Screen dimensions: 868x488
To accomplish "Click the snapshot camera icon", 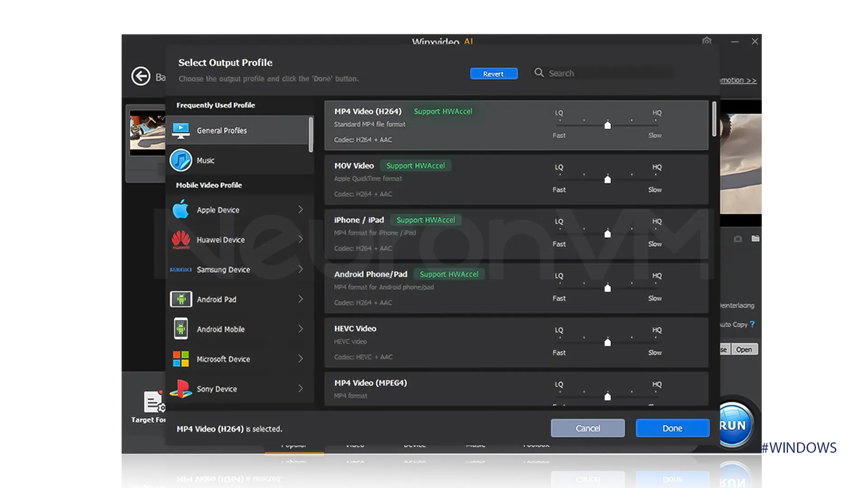I will 738,239.
